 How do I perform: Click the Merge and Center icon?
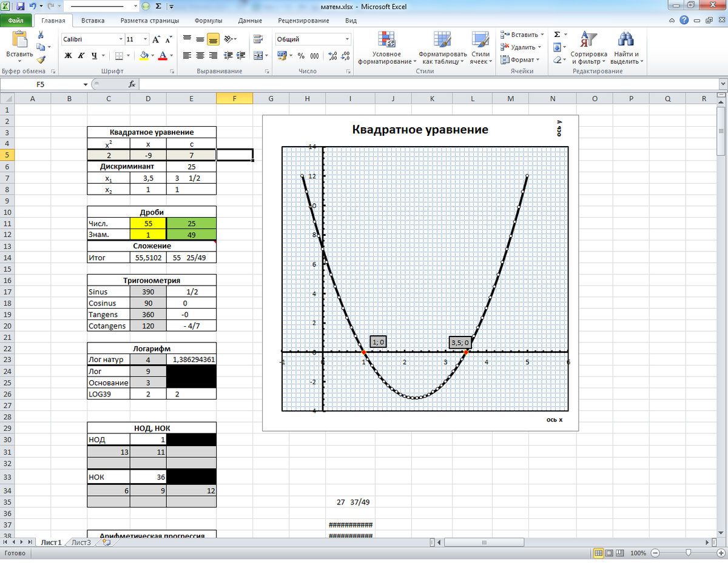pyautogui.click(x=257, y=56)
